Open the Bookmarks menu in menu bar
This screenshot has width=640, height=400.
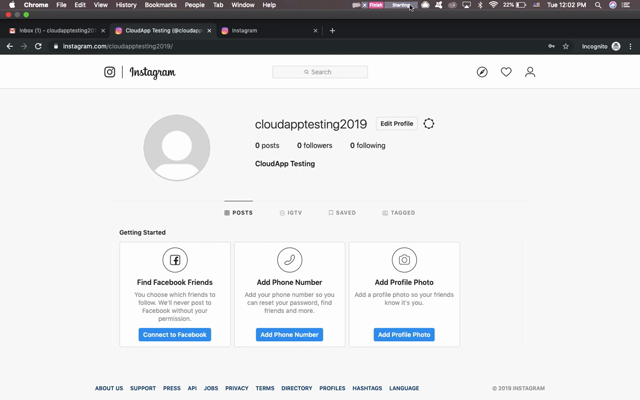click(160, 5)
